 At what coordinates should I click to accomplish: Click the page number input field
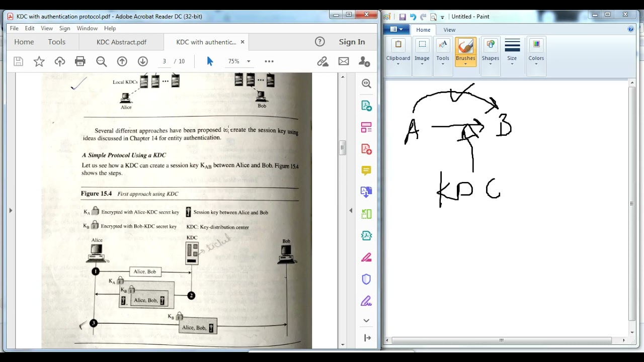[164, 61]
